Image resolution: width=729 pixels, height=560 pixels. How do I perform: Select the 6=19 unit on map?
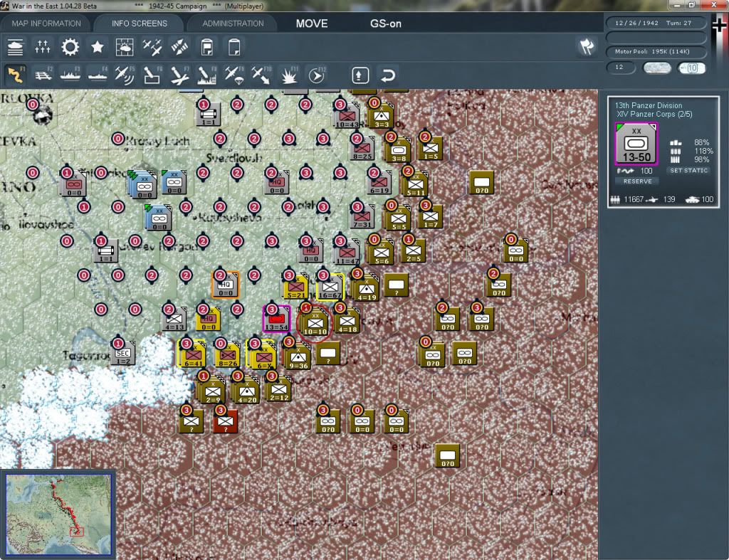click(x=379, y=182)
